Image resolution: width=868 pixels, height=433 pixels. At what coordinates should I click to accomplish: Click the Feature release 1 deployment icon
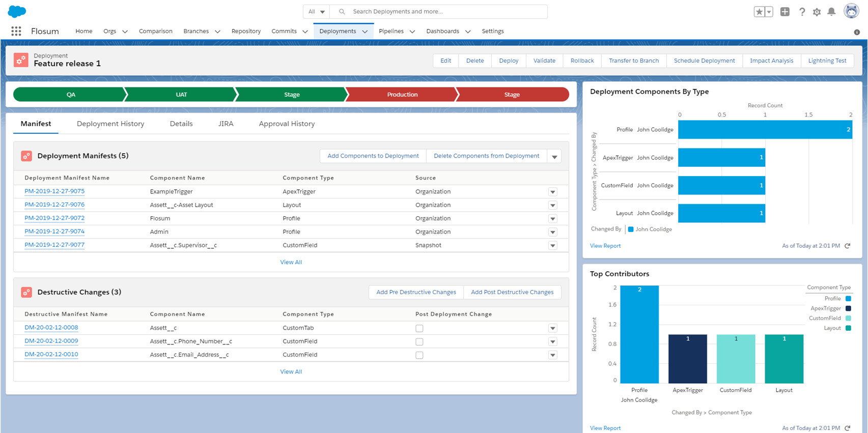click(x=21, y=60)
